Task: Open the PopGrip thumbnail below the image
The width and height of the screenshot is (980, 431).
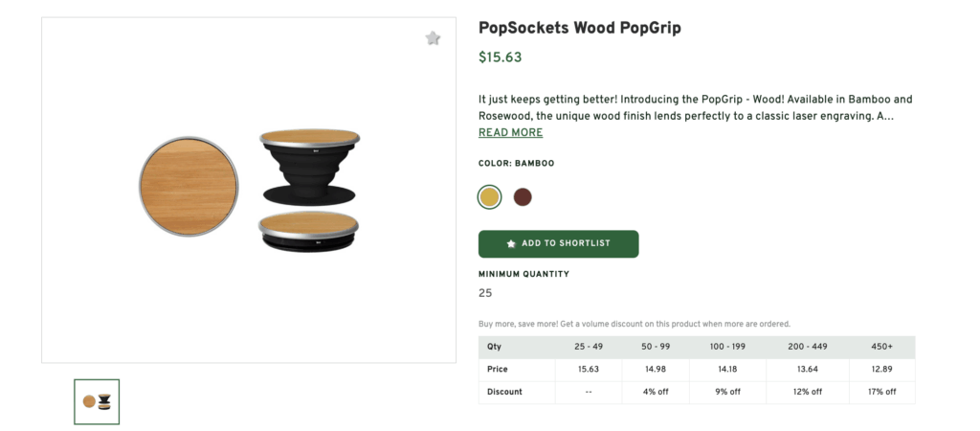Action: click(x=97, y=401)
